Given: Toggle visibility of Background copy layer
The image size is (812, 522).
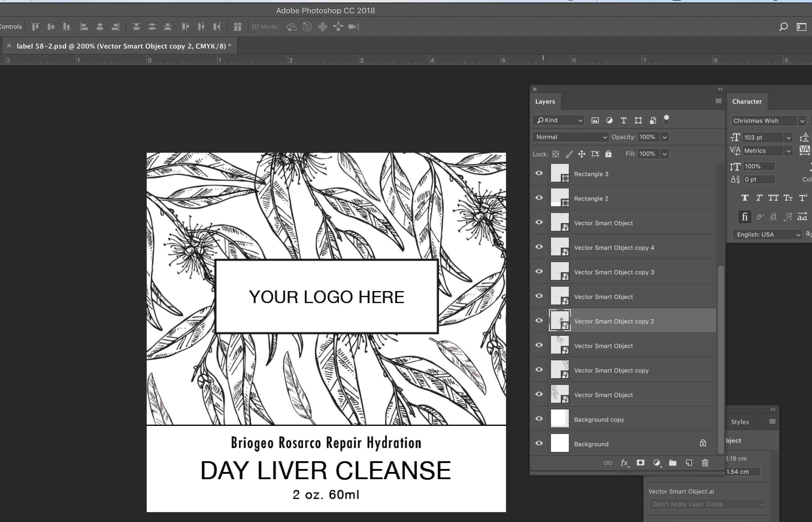Looking at the screenshot, I should (539, 419).
